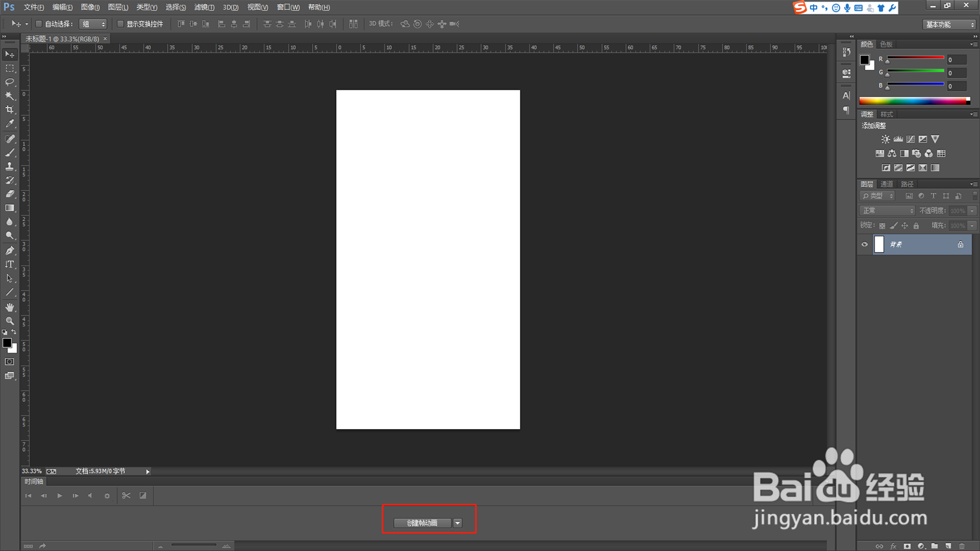Select the Crop tool
980x551 pixels.
(x=10, y=110)
